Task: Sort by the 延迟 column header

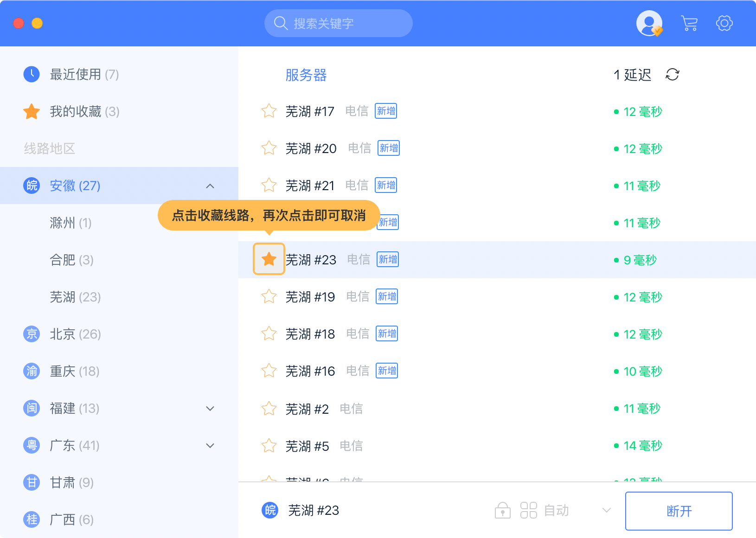Action: pos(637,75)
